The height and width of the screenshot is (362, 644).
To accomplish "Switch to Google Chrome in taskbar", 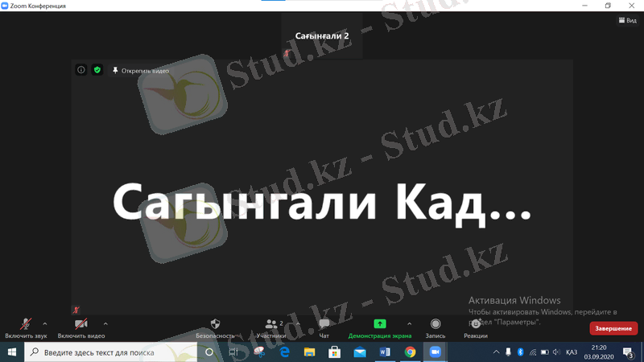I will click(410, 352).
